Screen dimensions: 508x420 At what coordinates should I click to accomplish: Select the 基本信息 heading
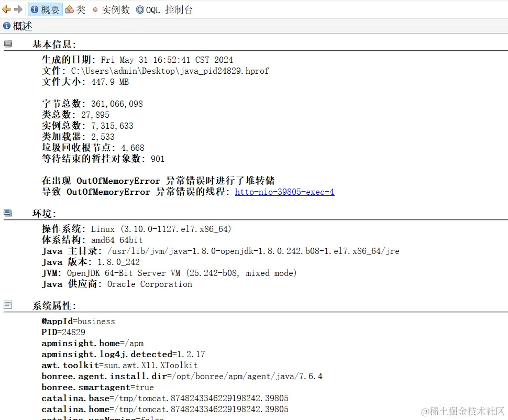pyautogui.click(x=54, y=45)
